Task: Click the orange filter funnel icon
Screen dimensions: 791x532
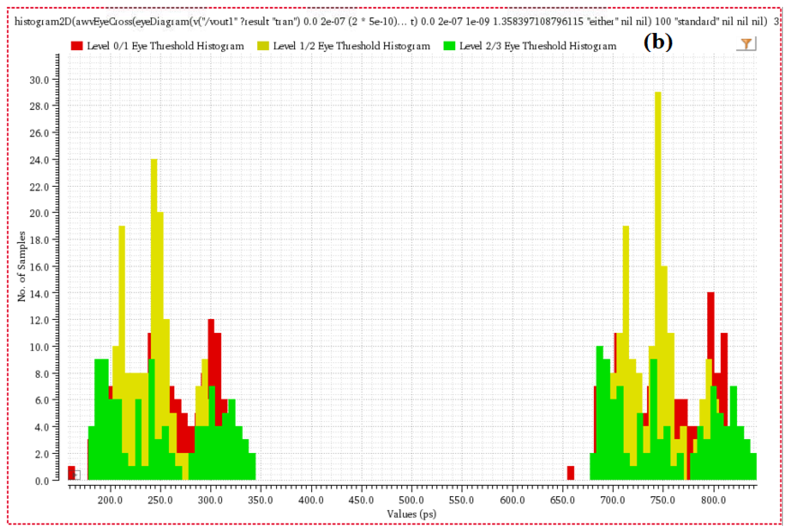Action: [746, 44]
